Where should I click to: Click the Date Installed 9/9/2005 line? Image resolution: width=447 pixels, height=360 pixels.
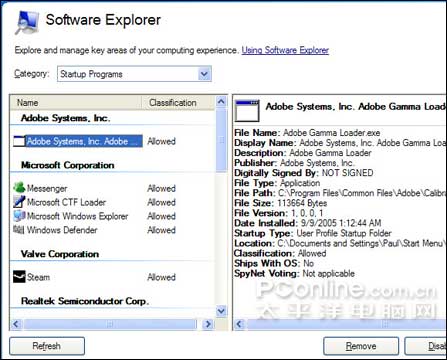coord(308,223)
